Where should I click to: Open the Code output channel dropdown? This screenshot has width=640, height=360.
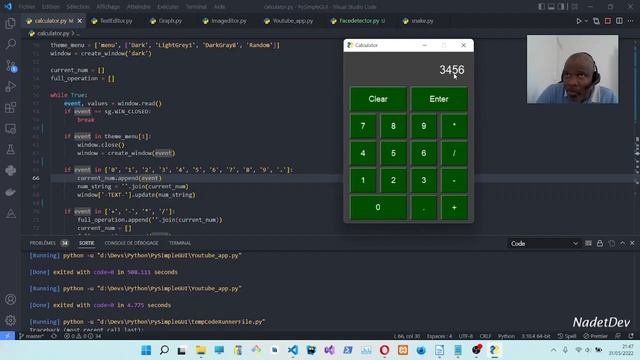click(544, 244)
